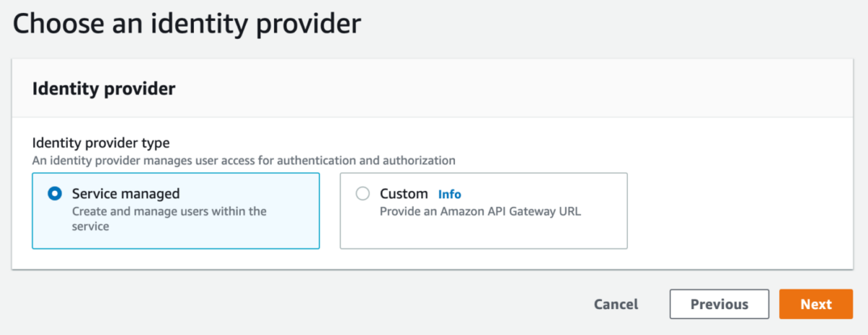Click blank header area right of "Identity provider"
Screen dimensions: 868x335
click(x=506, y=89)
